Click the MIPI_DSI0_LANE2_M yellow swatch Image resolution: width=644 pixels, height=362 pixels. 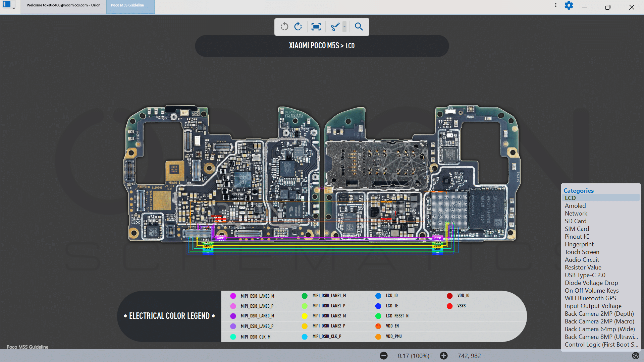pos(305,316)
